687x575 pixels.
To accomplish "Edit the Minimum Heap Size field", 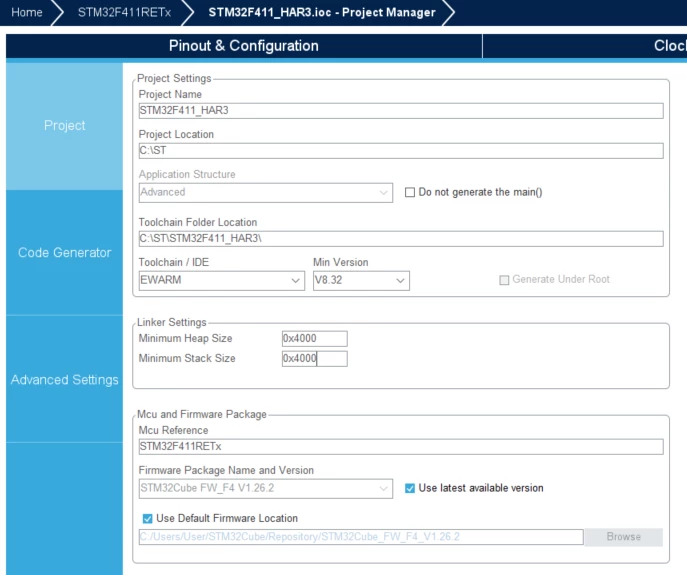I will pyautogui.click(x=315, y=339).
